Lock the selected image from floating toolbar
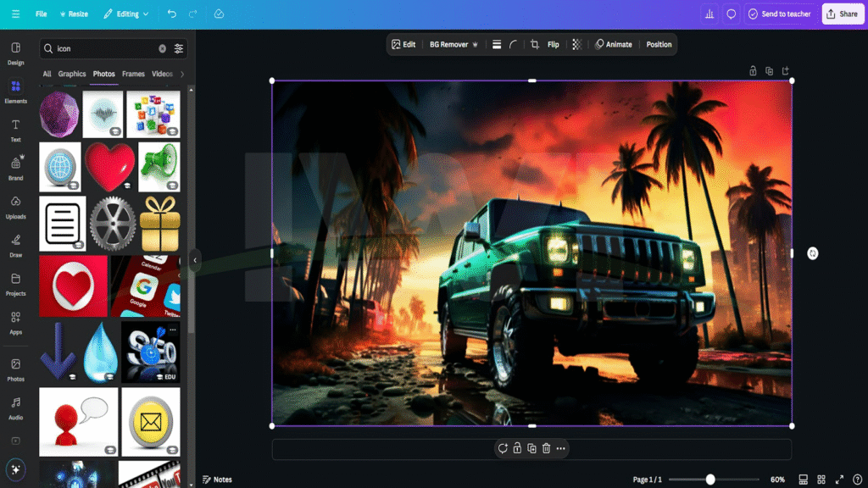The width and height of the screenshot is (868, 488). pos(517,449)
